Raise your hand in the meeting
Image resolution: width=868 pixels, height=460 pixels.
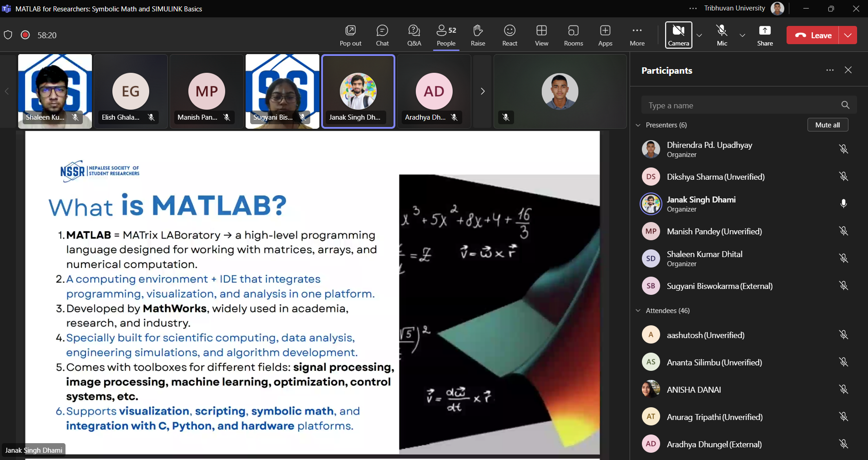click(x=478, y=35)
